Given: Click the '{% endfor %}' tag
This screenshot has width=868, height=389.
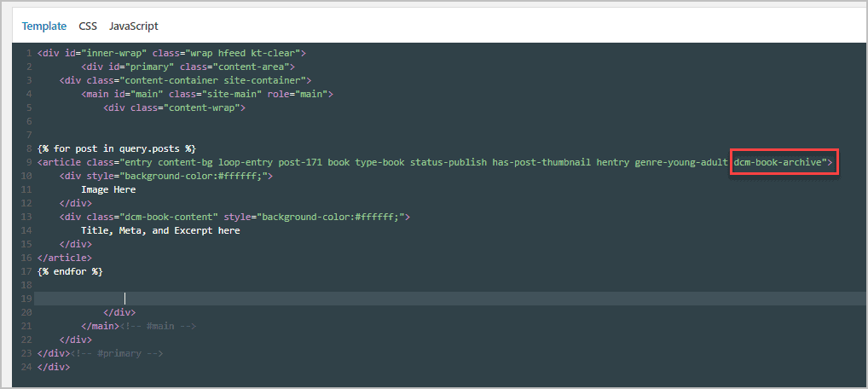Looking at the screenshot, I should 70,271.
